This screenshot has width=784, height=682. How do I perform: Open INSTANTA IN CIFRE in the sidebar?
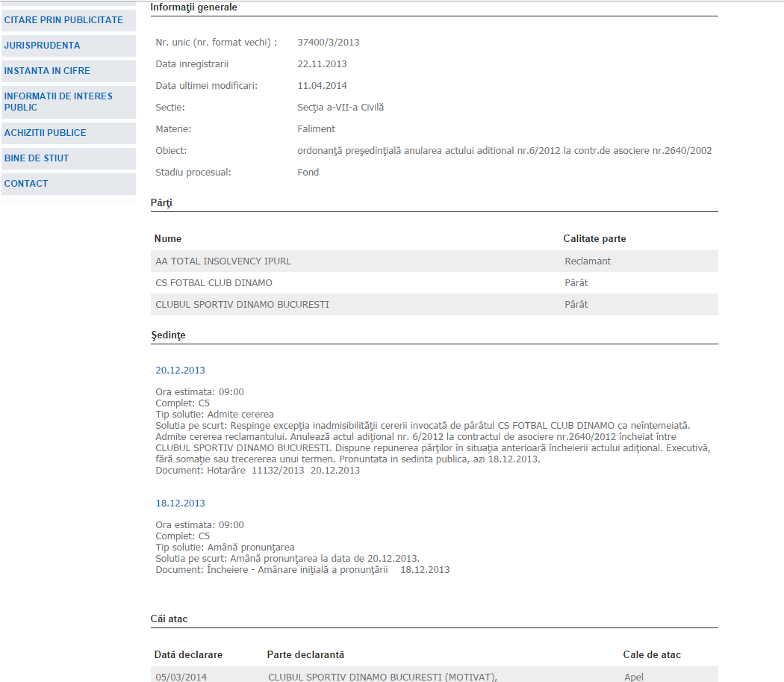(x=47, y=71)
